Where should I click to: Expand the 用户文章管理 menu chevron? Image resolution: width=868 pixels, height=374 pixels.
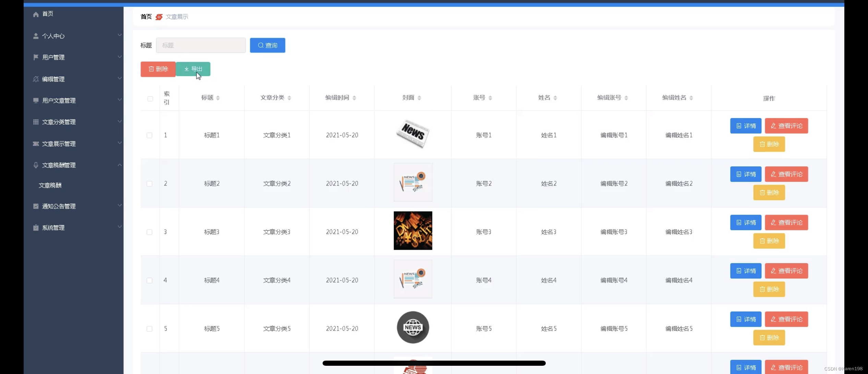119,100
